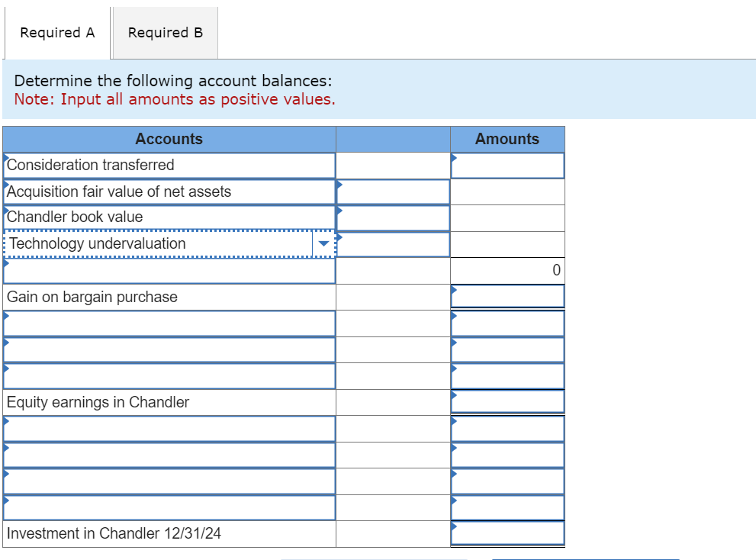This screenshot has width=756, height=560.
Task: Click the middle cell beside Acquisition fair value of net assets
Action: click(392, 191)
